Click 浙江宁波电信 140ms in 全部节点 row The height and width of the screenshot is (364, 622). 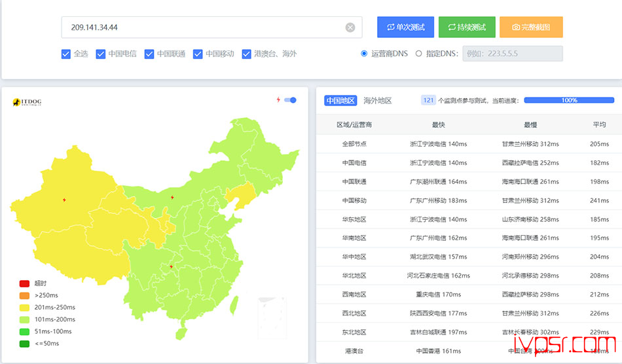point(438,144)
